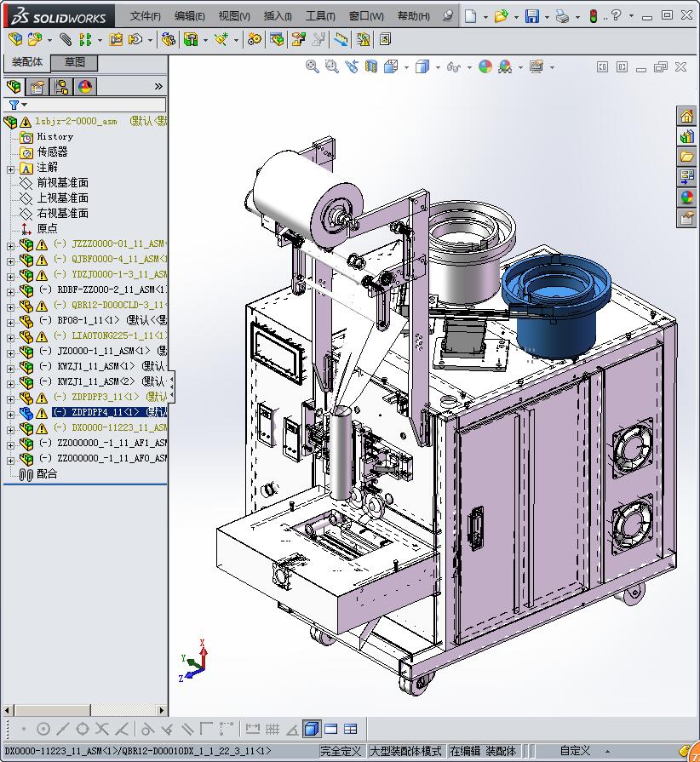Screen dimensions: 700x762
Task: Select the Linear Component Pattern icon
Action: pos(85,39)
